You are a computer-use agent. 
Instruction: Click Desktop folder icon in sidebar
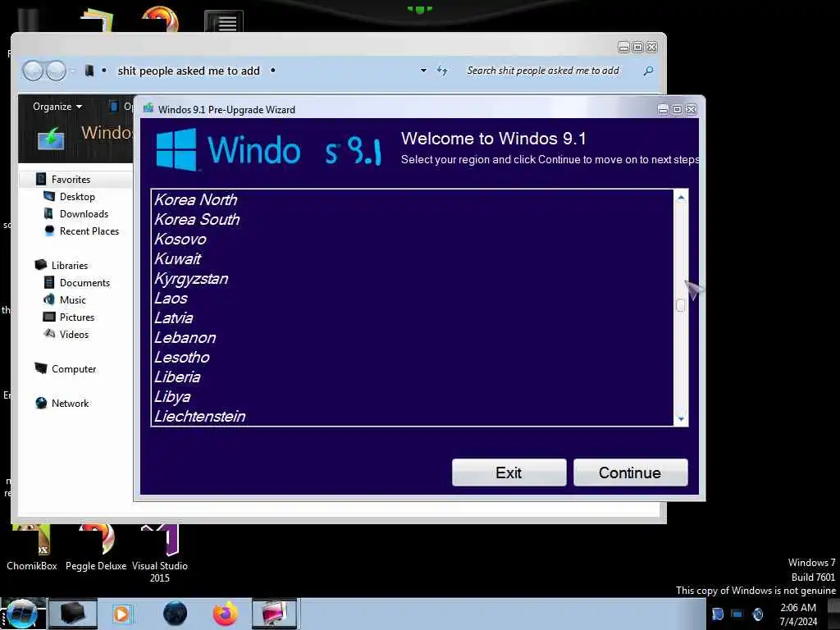[x=48, y=196]
